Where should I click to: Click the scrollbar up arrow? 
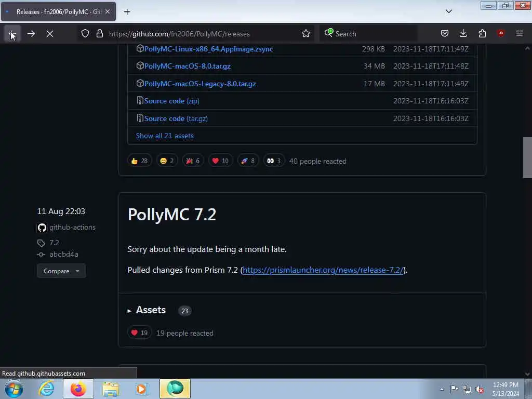tap(527, 48)
